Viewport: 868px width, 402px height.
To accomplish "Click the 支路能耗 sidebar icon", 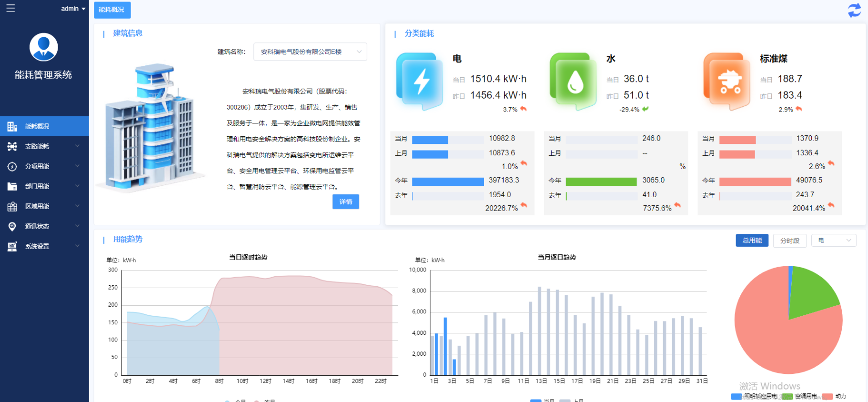I will coord(12,146).
